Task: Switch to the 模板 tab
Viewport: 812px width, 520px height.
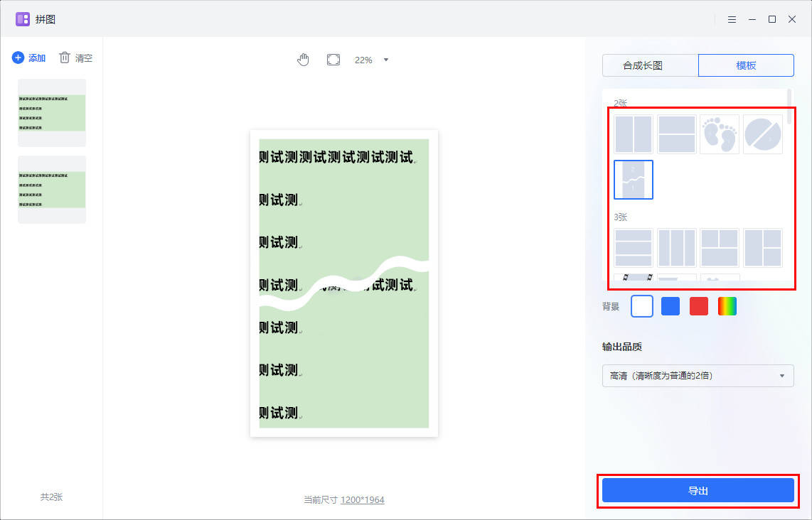Action: (746, 65)
